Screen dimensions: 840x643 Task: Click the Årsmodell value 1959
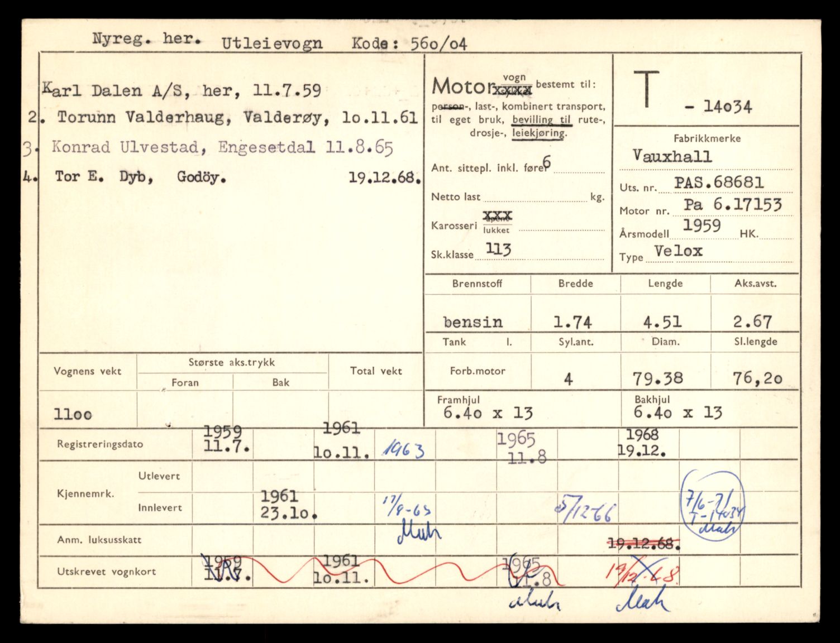click(x=701, y=225)
